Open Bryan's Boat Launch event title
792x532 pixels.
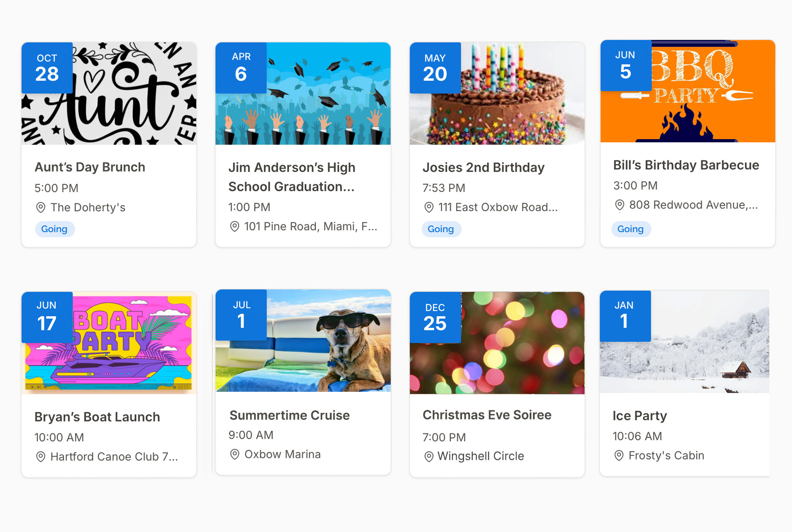tap(97, 417)
